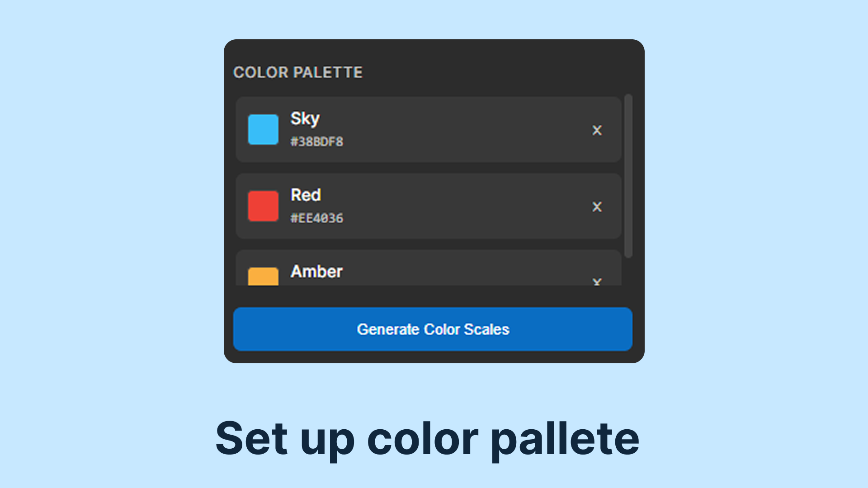Click the Sky color name label
The width and height of the screenshot is (868, 488).
coord(305,119)
